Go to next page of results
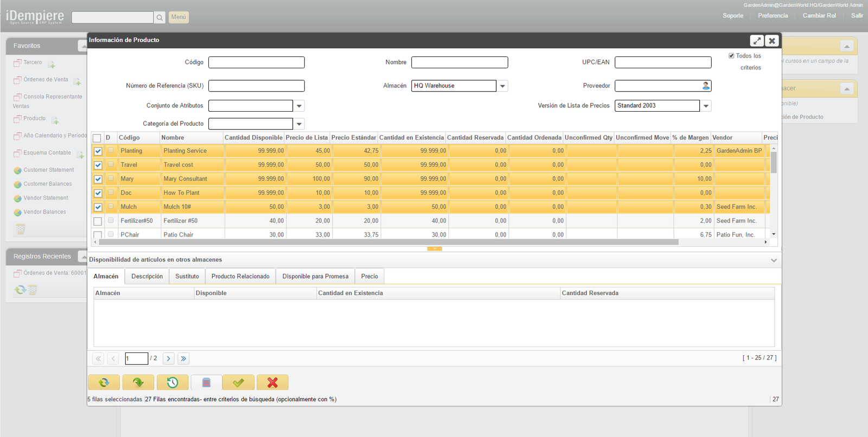Image resolution: width=868 pixels, height=437 pixels. pos(169,358)
